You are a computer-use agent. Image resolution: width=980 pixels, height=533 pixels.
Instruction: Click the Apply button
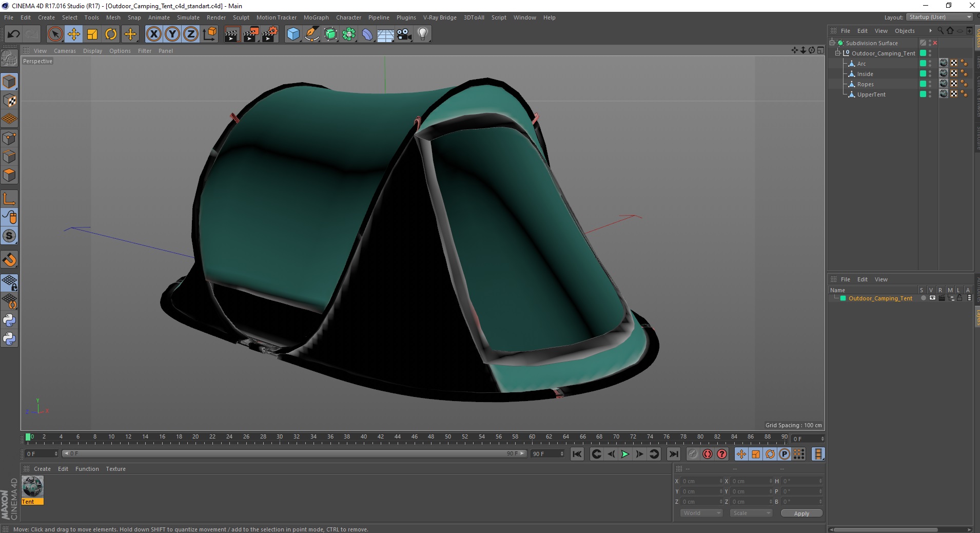801,513
